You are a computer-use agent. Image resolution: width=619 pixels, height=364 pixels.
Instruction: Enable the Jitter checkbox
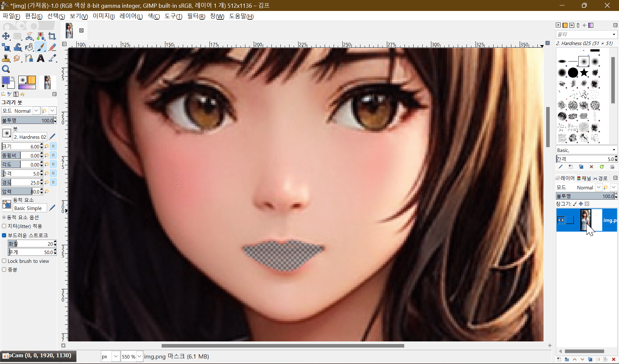[4, 226]
